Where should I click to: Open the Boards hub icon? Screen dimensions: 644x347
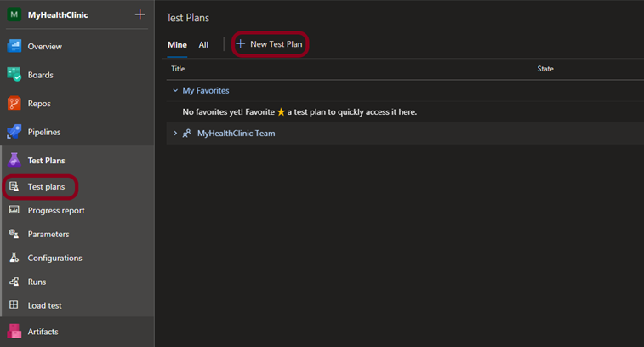click(14, 75)
